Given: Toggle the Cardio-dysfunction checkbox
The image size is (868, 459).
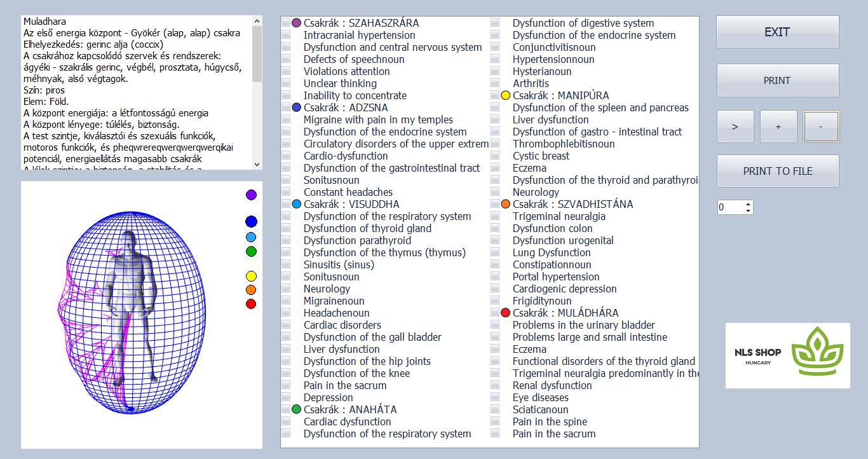Looking at the screenshot, I should point(286,156).
